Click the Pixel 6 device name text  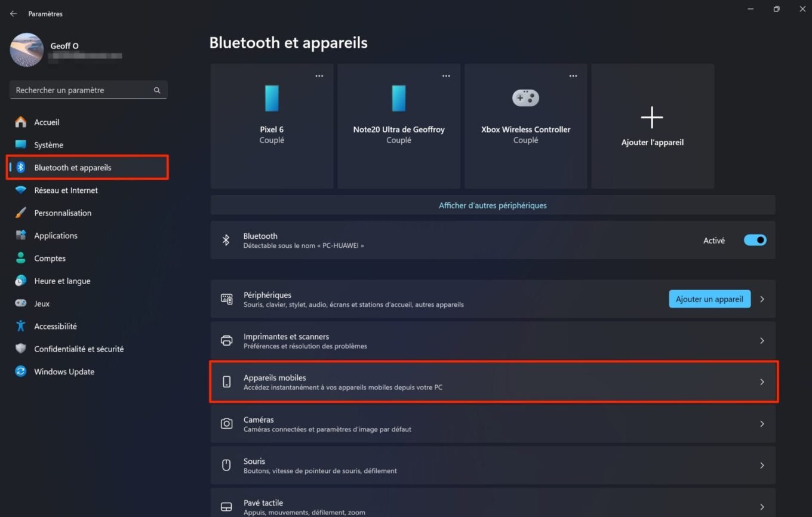(x=272, y=130)
